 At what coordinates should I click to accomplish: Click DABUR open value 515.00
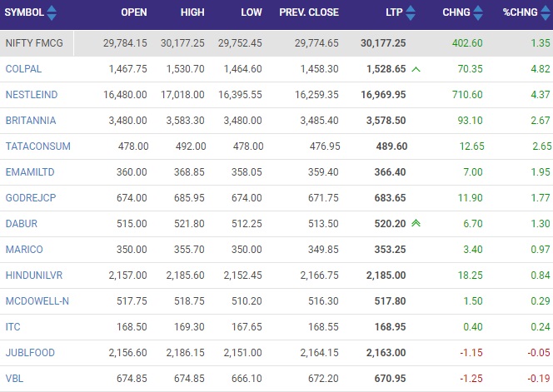tap(132, 224)
